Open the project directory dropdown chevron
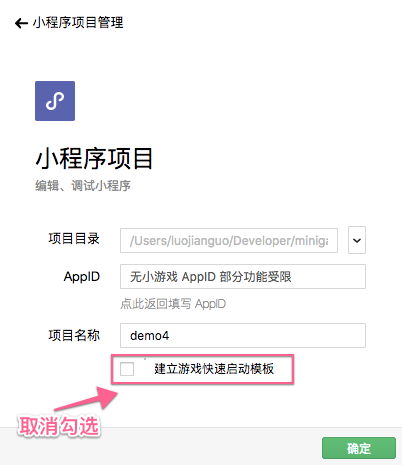This screenshot has width=402, height=465. (357, 240)
